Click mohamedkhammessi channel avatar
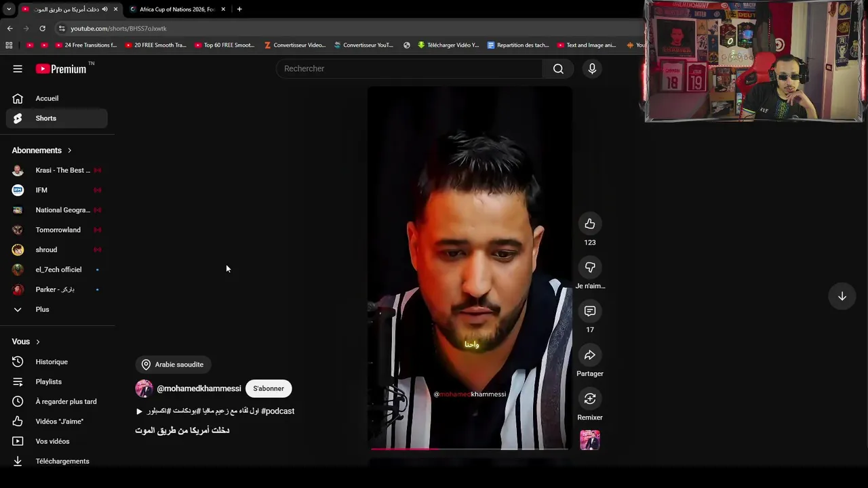 point(144,388)
